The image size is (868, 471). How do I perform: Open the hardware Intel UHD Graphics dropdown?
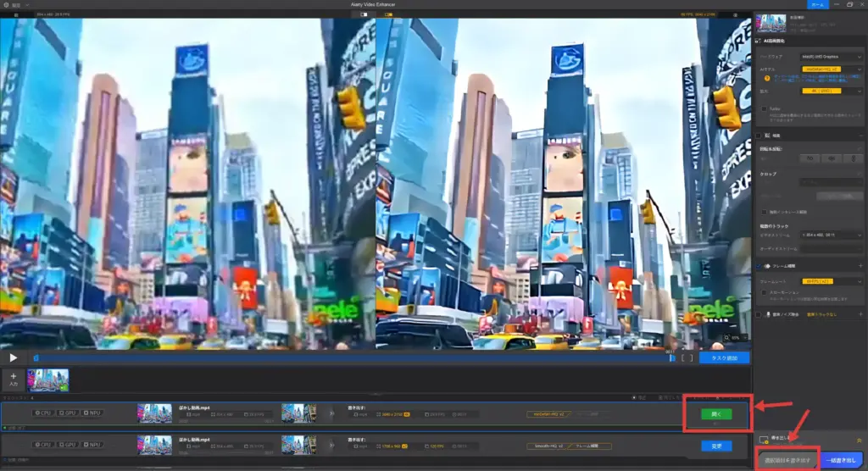pyautogui.click(x=832, y=57)
